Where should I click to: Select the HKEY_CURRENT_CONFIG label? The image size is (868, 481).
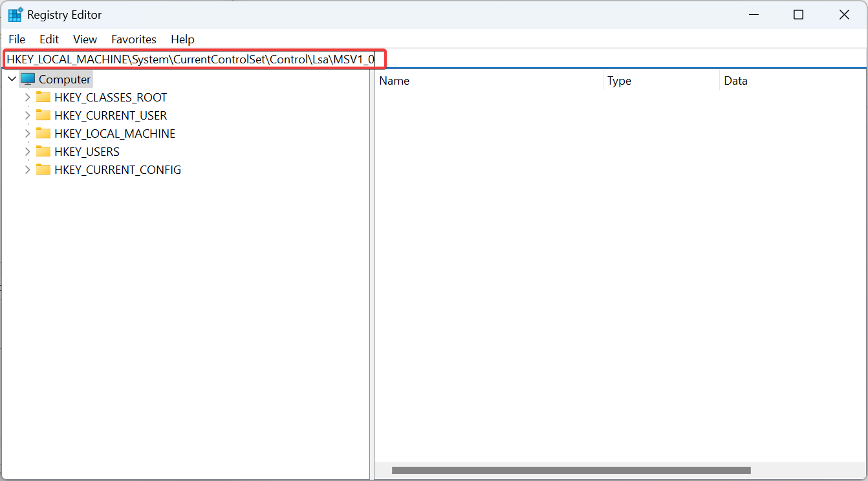118,170
